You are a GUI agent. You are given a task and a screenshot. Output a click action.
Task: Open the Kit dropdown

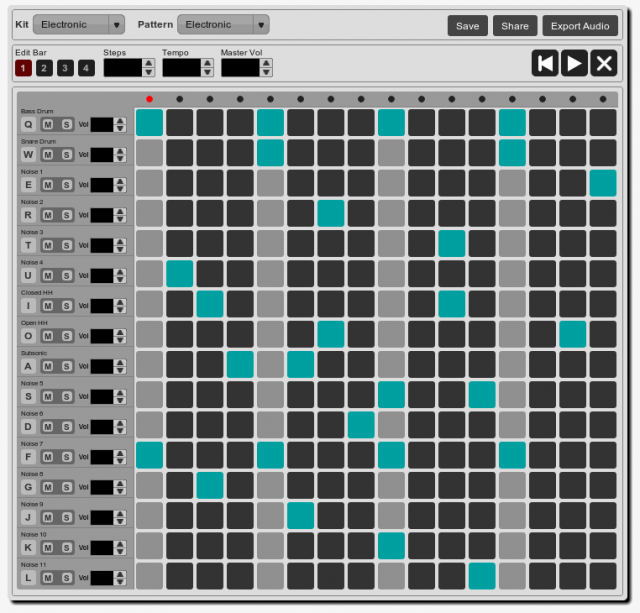pyautogui.click(x=79, y=24)
